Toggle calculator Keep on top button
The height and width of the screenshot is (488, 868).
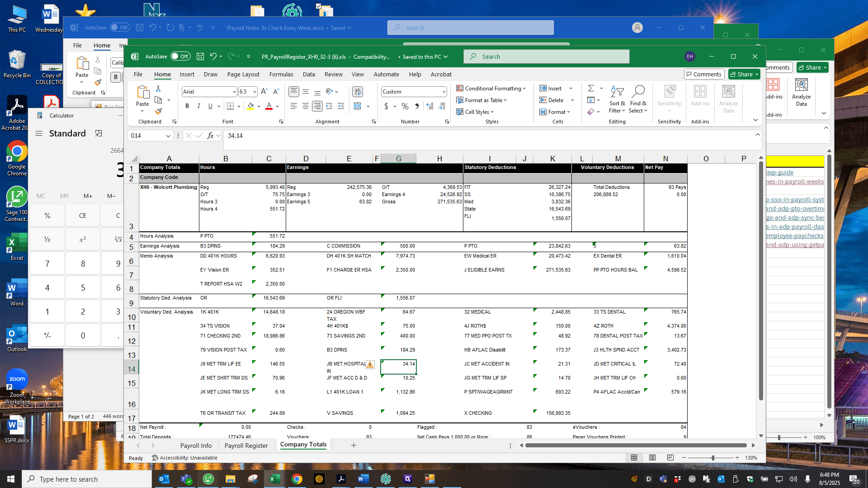click(x=99, y=133)
